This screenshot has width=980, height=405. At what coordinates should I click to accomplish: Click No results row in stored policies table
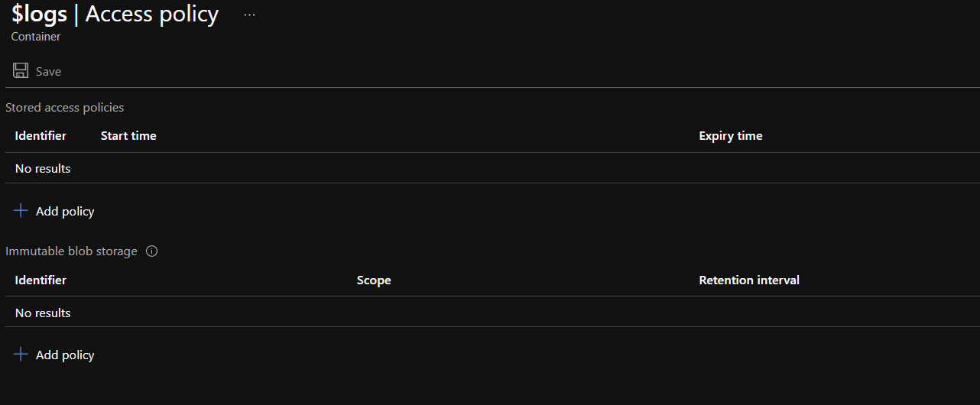pos(43,169)
